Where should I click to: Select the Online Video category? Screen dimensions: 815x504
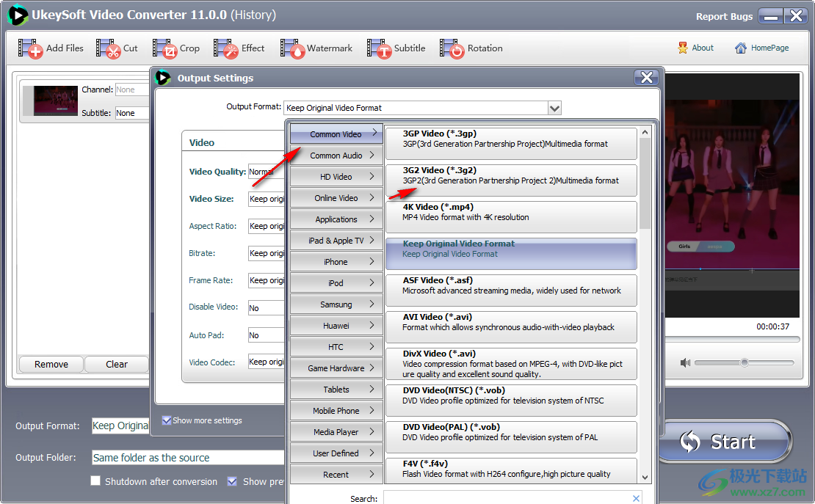tap(336, 197)
